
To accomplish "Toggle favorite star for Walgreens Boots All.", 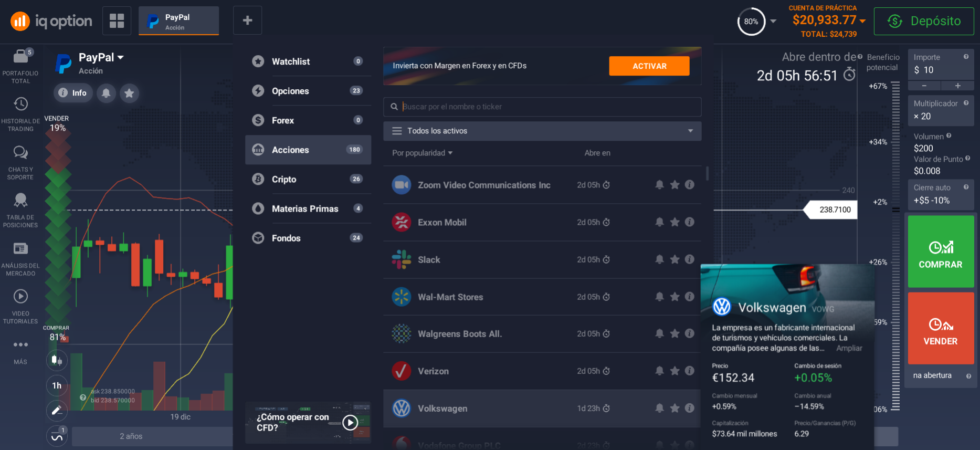I will tap(675, 333).
